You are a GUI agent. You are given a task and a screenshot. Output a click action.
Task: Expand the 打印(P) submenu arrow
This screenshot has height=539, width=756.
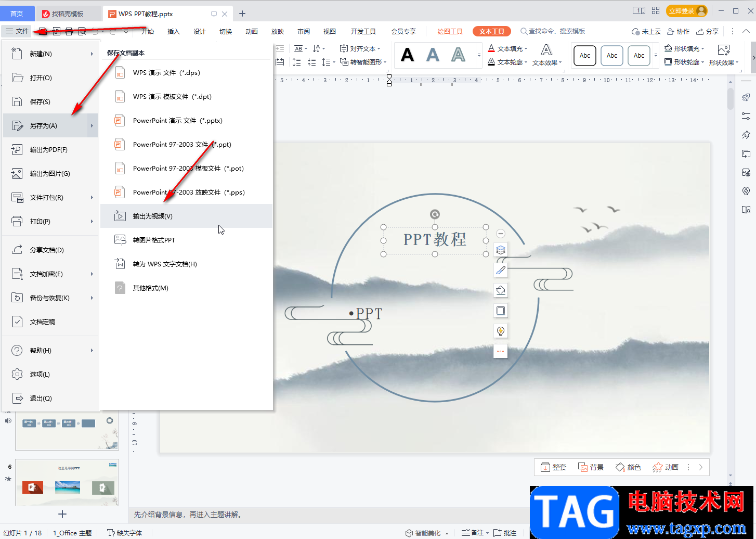pos(92,221)
